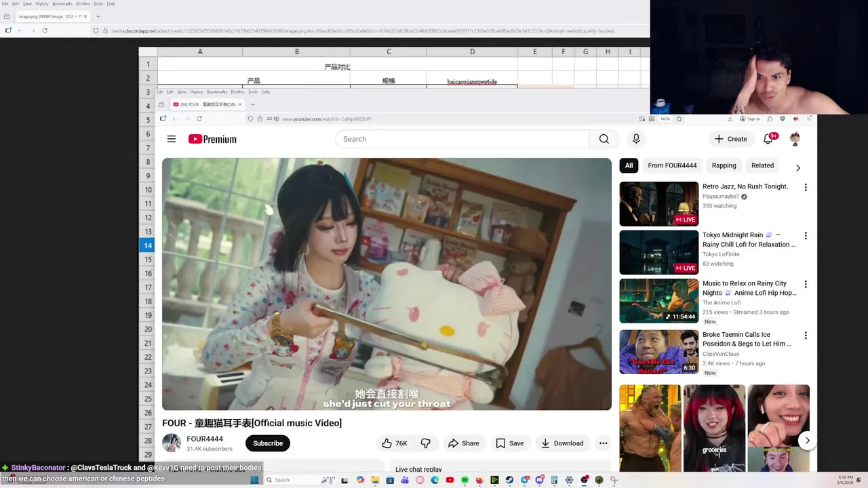Viewport: 868px width, 488px height.
Task: Click the baicaoxiangpeptide spreadsheet cell
Action: [x=472, y=81]
